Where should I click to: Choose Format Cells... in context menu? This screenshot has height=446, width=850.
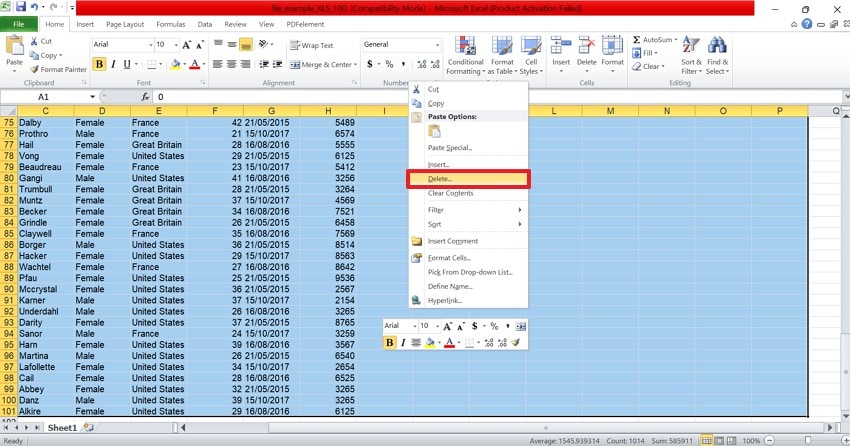468,258
